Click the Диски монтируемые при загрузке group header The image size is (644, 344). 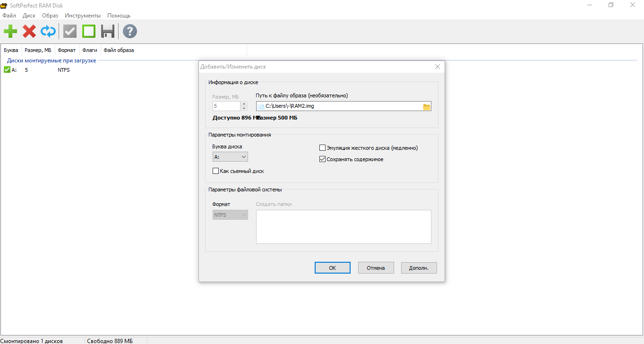coord(52,60)
